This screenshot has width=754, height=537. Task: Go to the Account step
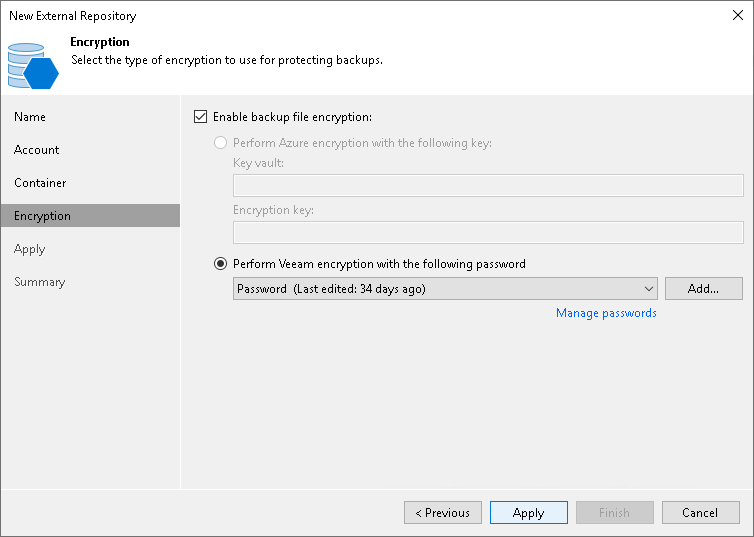pyautogui.click(x=37, y=150)
